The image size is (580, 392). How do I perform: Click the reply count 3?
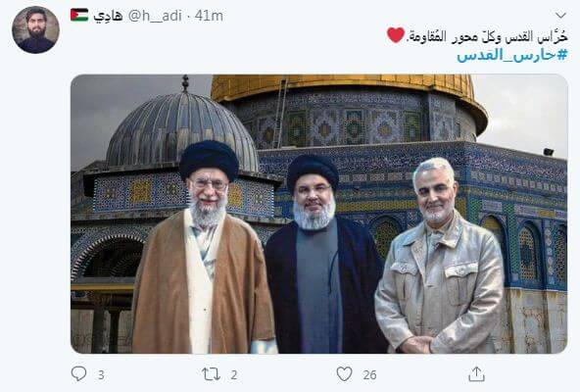click(x=101, y=375)
